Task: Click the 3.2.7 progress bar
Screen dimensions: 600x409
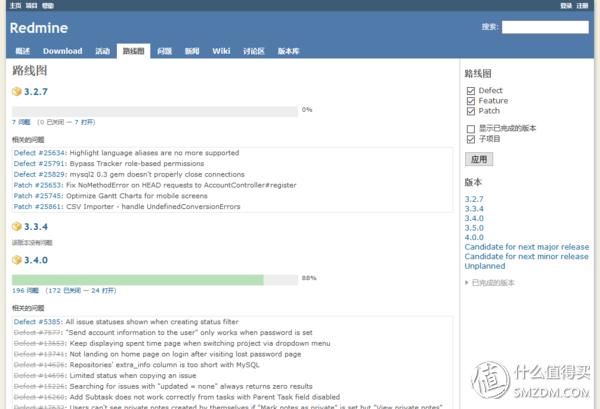Action: [155, 111]
